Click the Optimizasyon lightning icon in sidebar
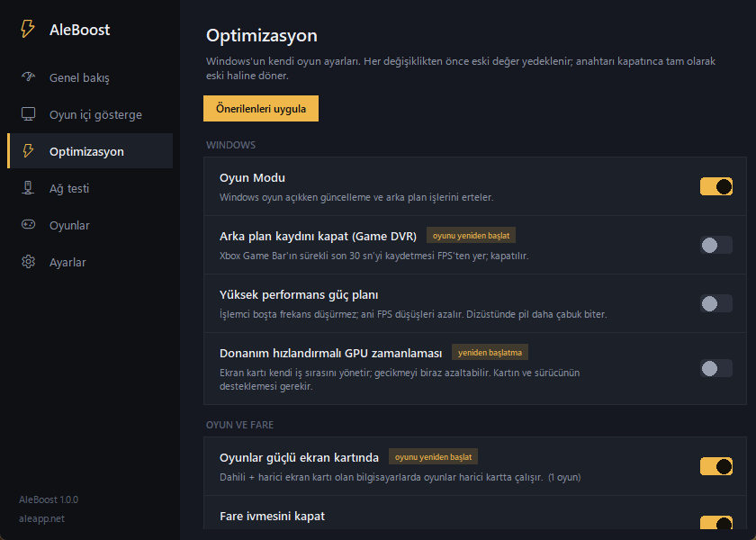 point(28,151)
